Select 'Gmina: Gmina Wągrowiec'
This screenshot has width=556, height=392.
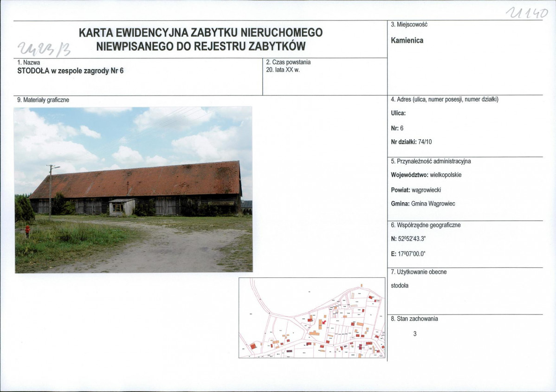tap(423, 204)
